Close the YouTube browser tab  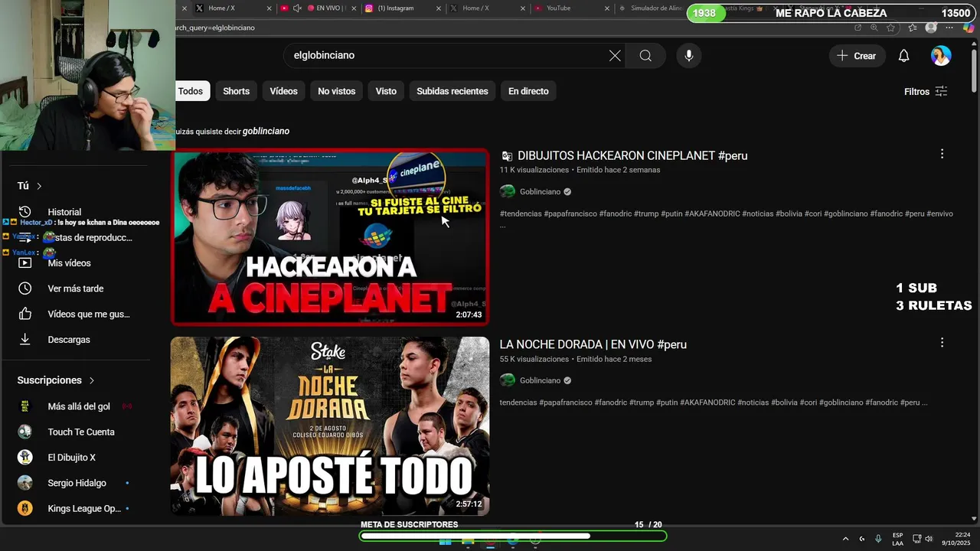tap(607, 8)
